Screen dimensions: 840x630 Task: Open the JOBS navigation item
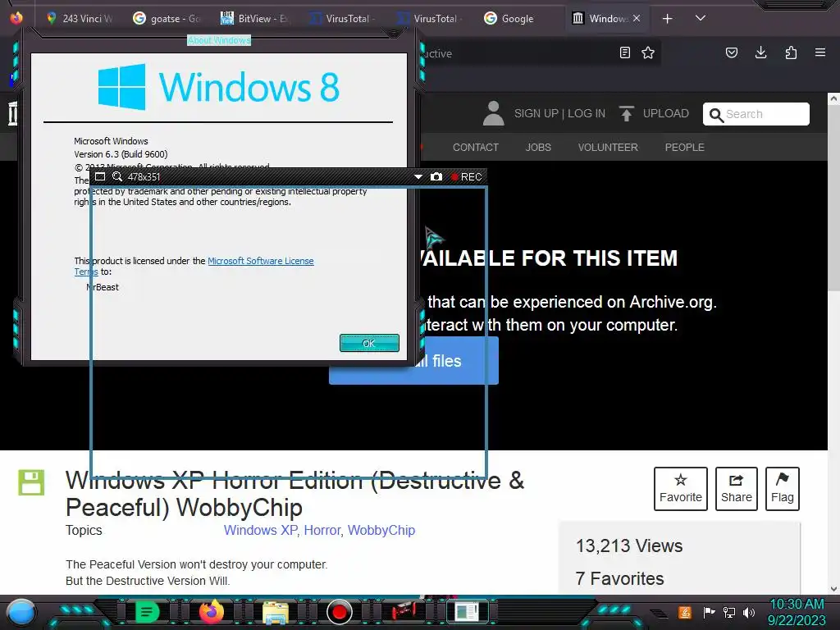click(x=538, y=148)
